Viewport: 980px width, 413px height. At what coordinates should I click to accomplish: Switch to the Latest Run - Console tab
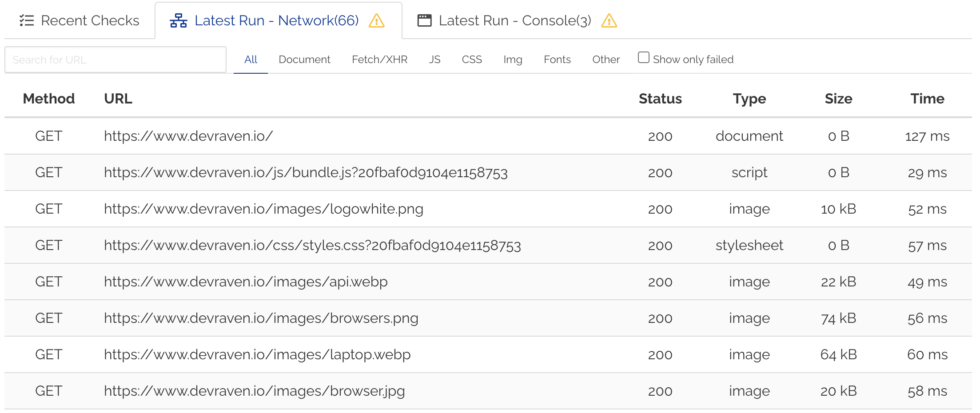[x=514, y=20]
